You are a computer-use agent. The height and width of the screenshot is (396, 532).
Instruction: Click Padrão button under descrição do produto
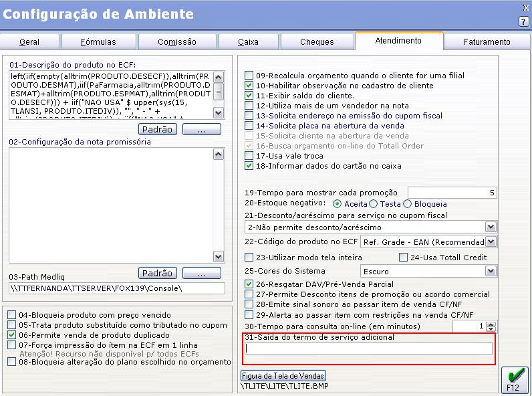pyautogui.click(x=157, y=128)
